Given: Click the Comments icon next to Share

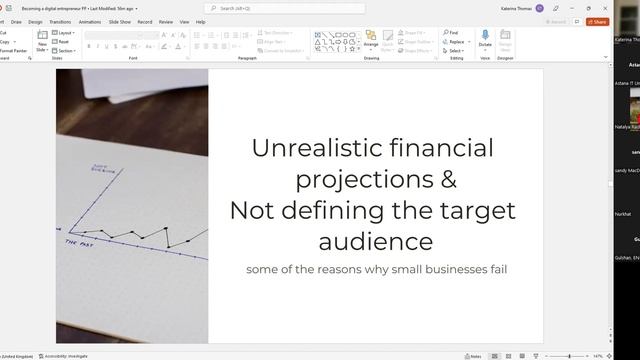Looking at the screenshot, I should pos(577,22).
